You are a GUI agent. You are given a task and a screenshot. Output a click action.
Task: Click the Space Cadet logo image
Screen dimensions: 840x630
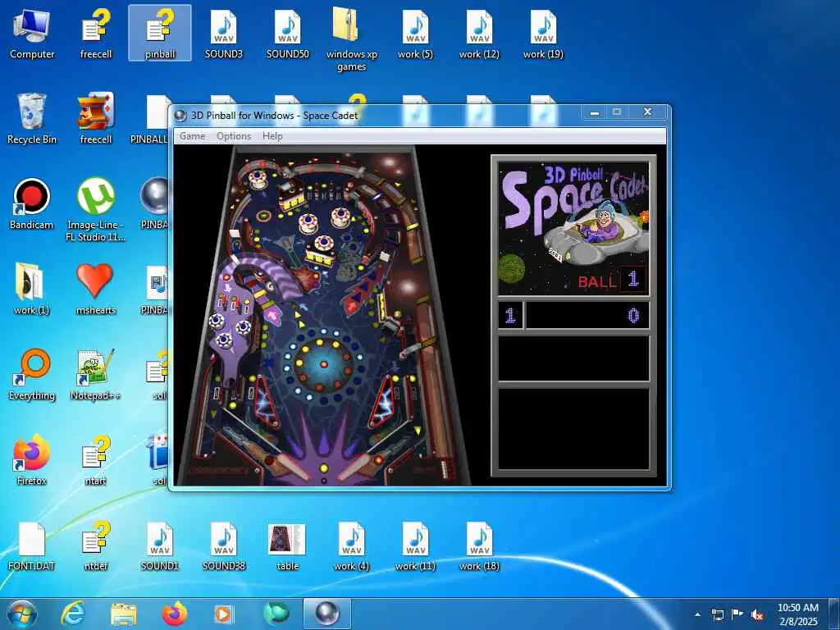point(573,229)
